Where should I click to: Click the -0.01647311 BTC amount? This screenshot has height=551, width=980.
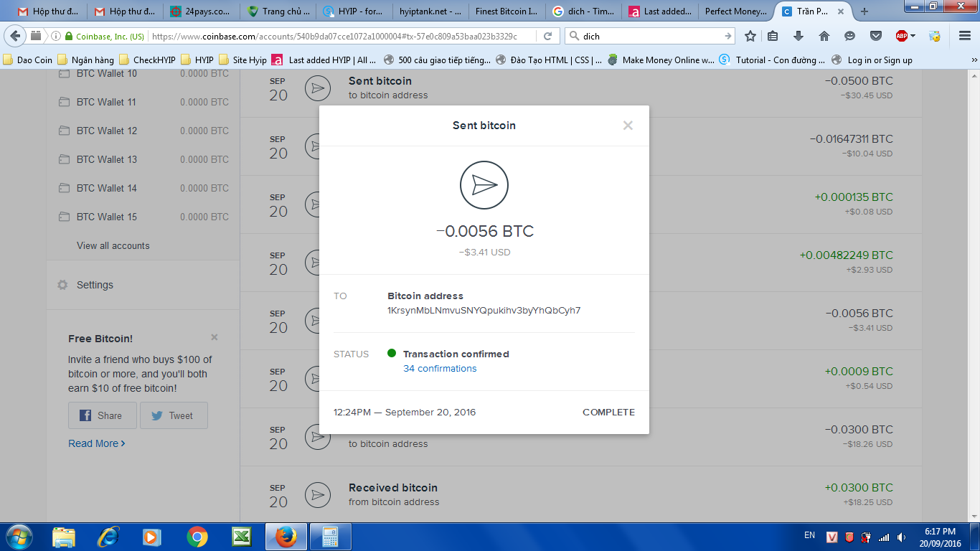pyautogui.click(x=852, y=139)
